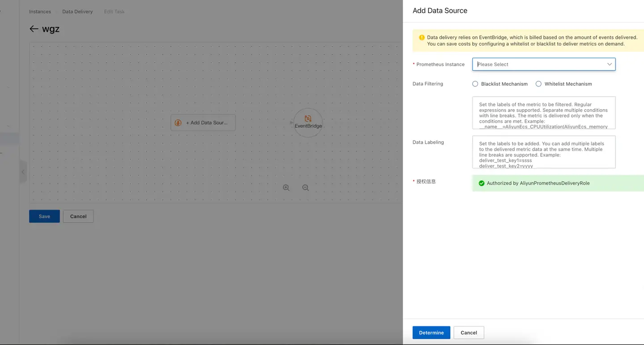Viewport: 644px width, 345px height.
Task: Click the Determine button in the dialog
Action: tap(431, 332)
